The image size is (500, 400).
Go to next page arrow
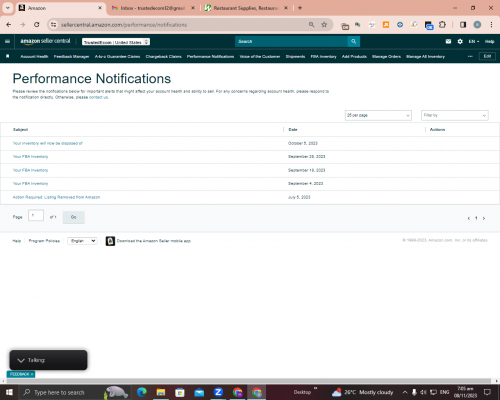coord(484,218)
